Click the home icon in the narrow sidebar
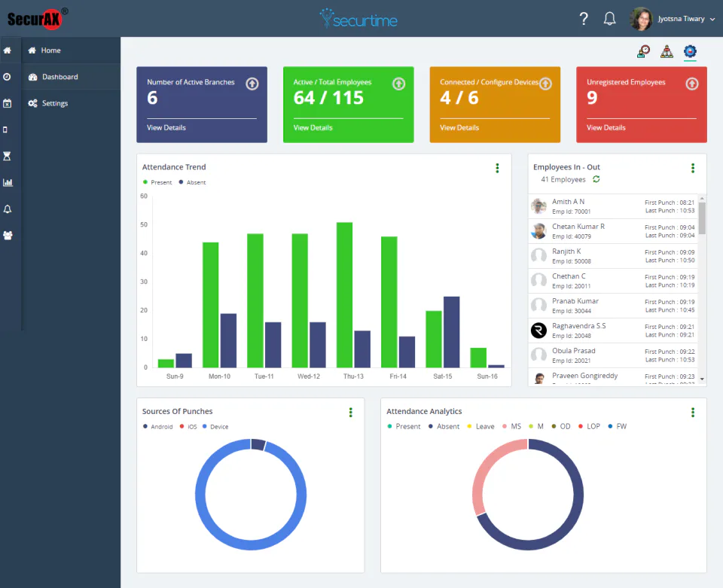The image size is (723, 588). point(8,50)
